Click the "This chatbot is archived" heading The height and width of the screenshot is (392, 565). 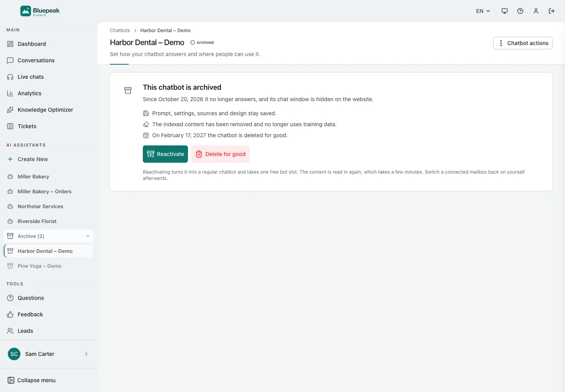point(182,87)
